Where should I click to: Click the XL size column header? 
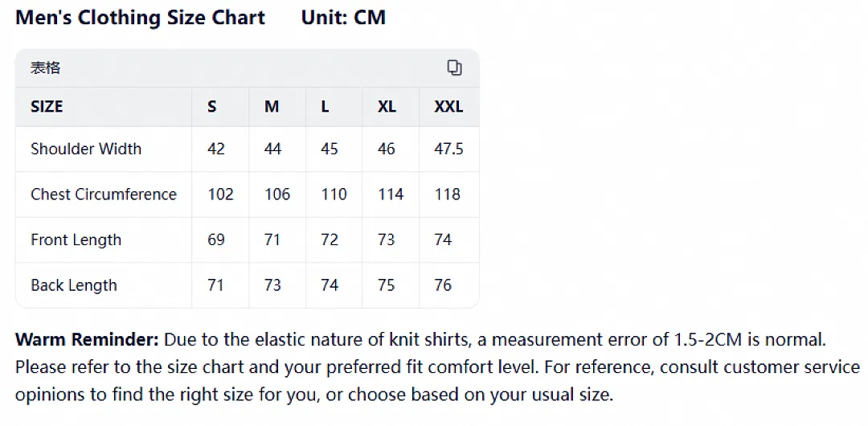coord(387,106)
